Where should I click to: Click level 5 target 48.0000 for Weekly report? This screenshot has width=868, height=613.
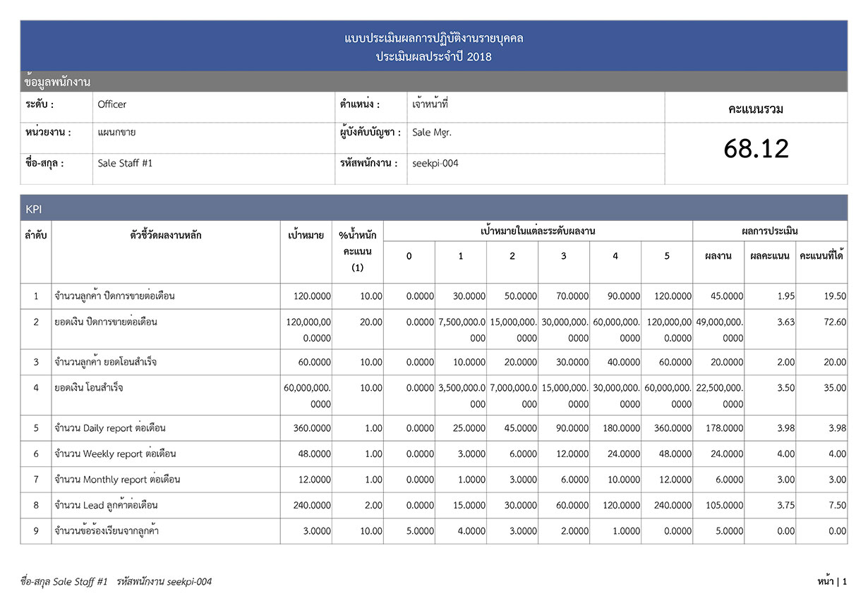pyautogui.click(x=675, y=454)
